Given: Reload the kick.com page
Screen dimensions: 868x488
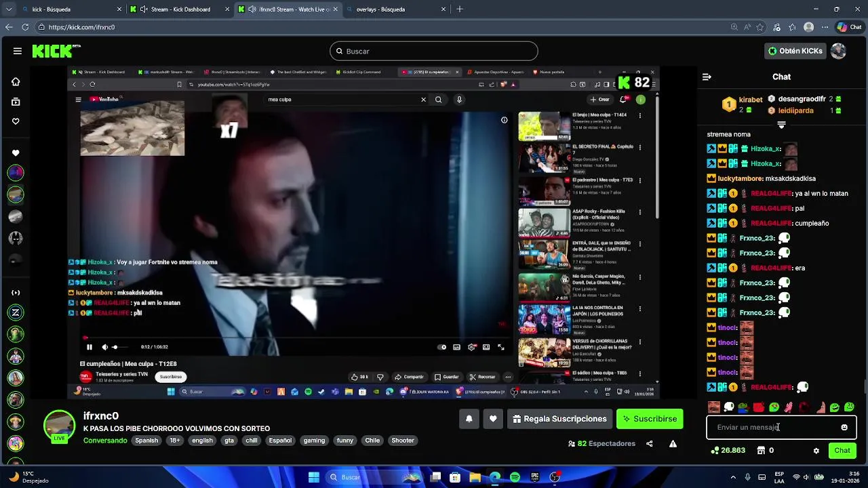Looking at the screenshot, I should point(25,27).
